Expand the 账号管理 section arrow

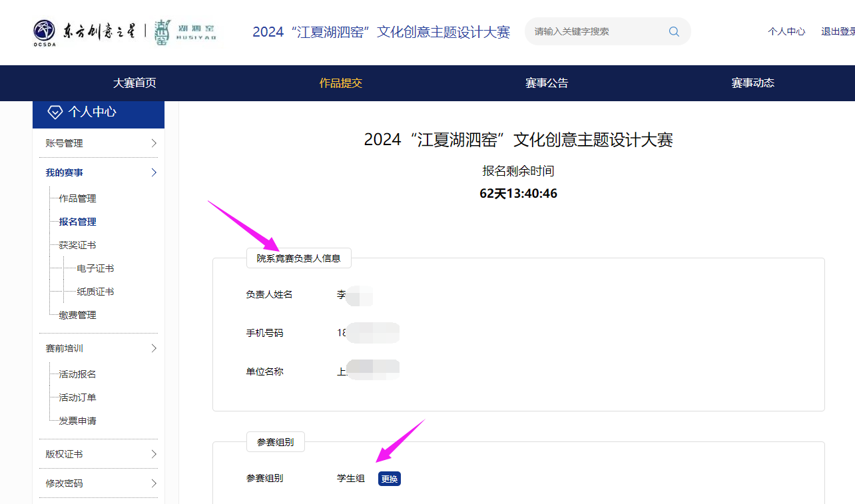(154, 143)
